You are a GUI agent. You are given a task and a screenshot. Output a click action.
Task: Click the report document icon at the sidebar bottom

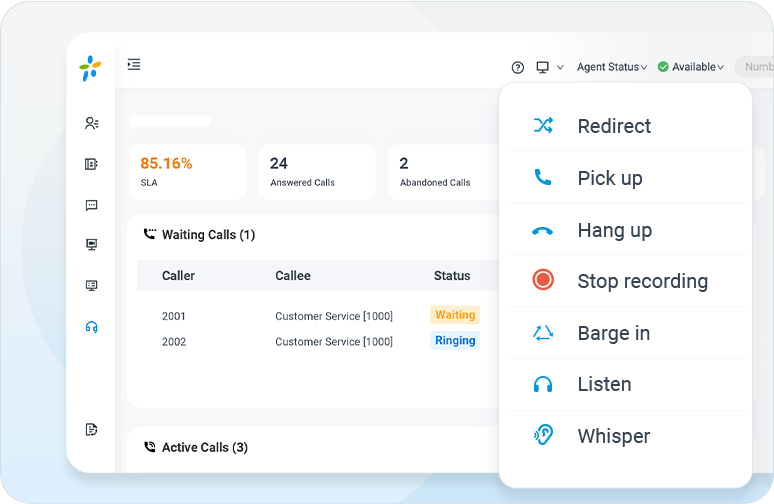click(x=92, y=430)
